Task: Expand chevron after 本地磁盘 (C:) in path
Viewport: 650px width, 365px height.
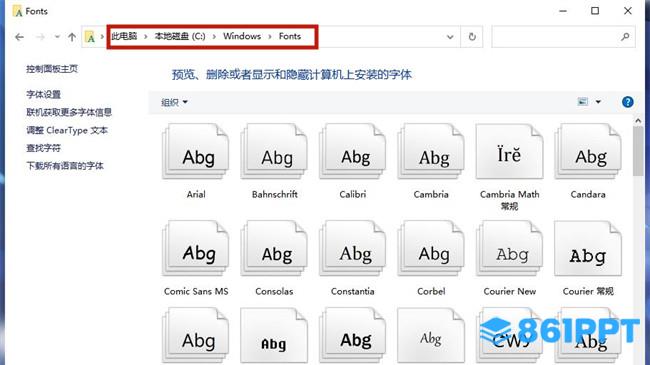Action: (x=214, y=36)
